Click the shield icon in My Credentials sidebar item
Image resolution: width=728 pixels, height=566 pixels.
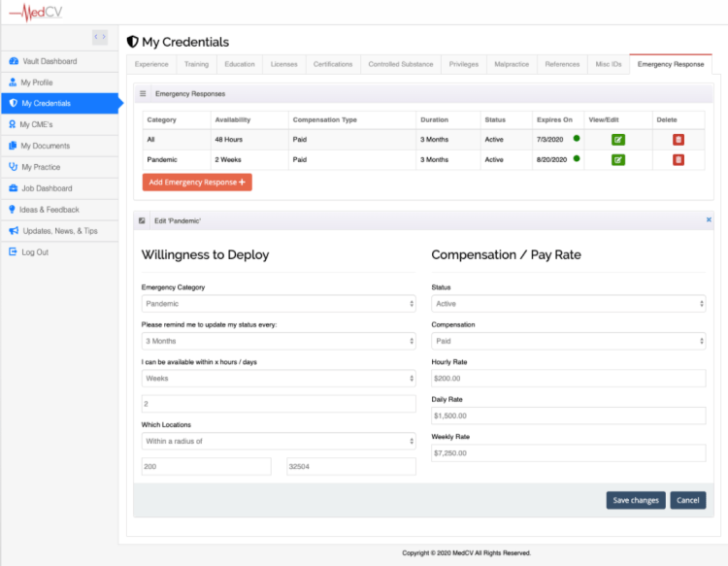(x=13, y=103)
